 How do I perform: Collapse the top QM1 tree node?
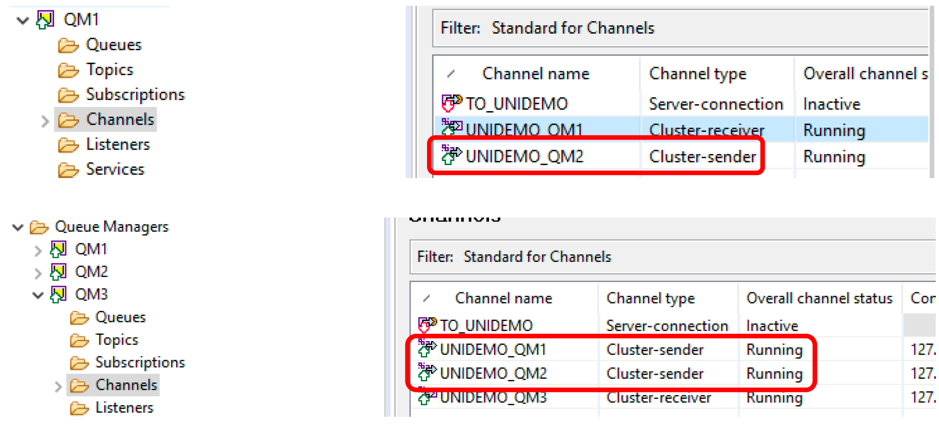point(23,20)
